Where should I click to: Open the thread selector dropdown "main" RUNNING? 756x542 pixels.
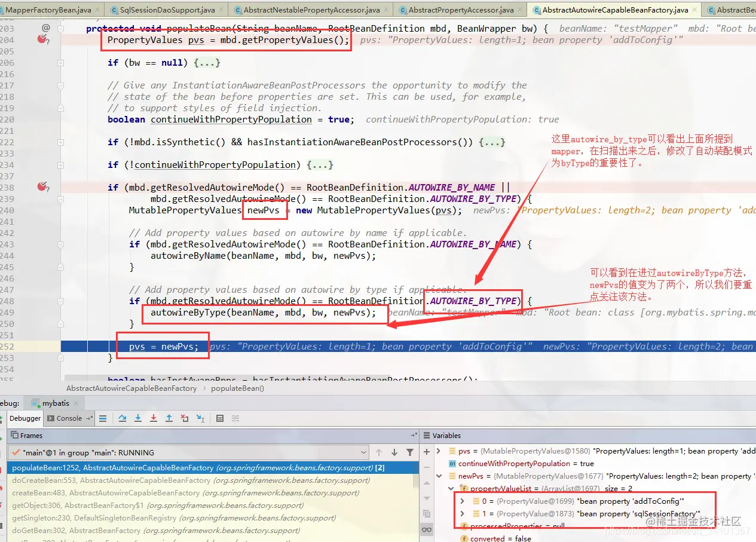coord(189,452)
